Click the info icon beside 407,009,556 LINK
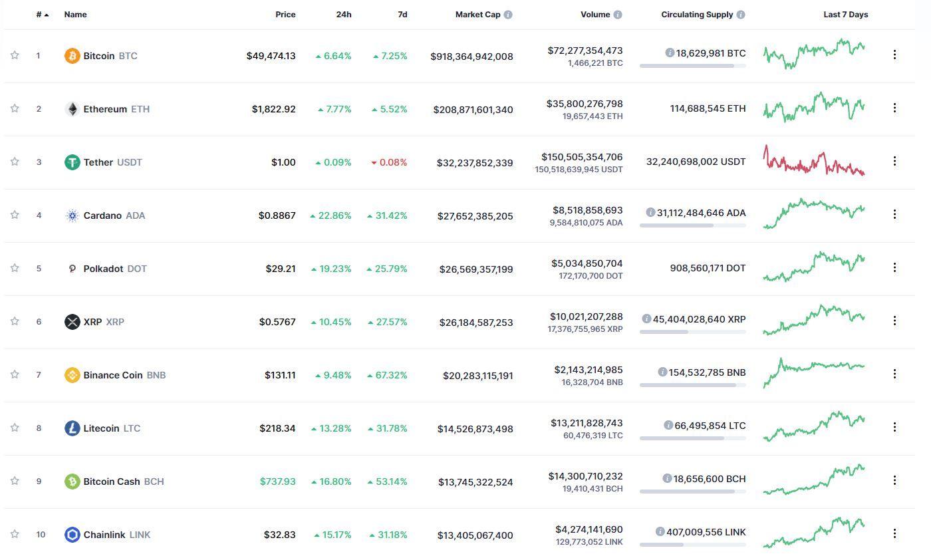931x560 pixels. coord(660,532)
